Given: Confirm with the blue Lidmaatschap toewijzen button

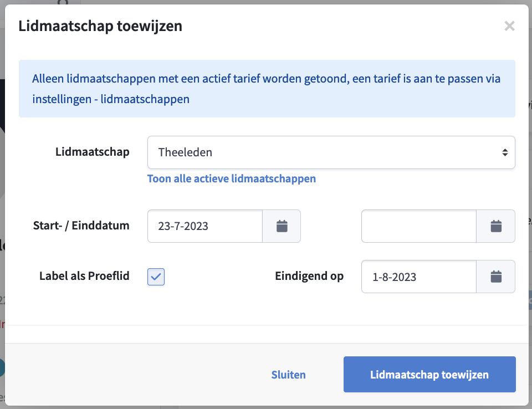Looking at the screenshot, I should 429,375.
